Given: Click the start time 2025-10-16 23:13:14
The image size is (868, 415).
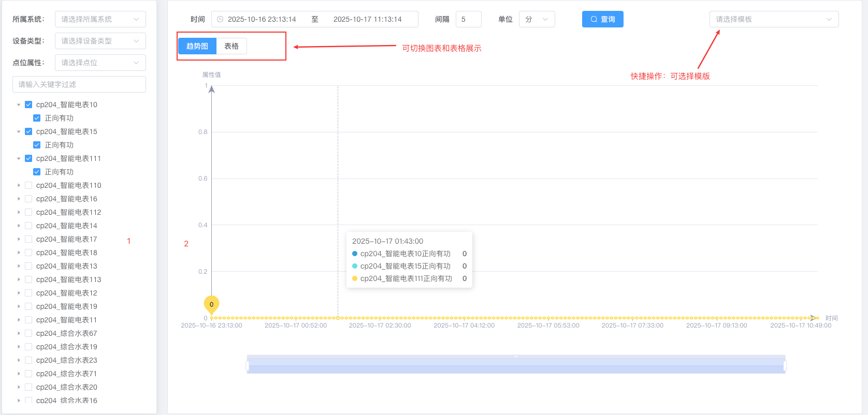Looking at the screenshot, I should (x=262, y=19).
